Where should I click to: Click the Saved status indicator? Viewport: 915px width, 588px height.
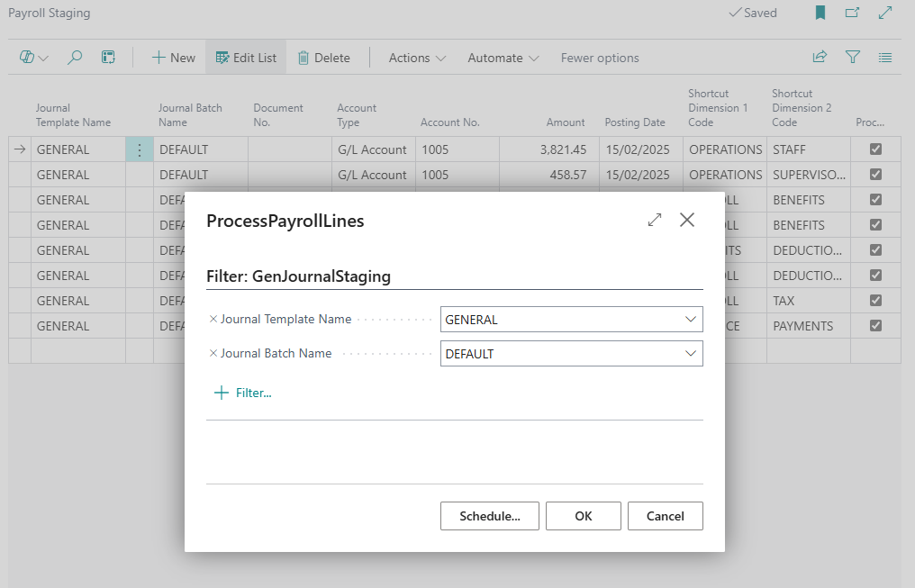tap(753, 13)
